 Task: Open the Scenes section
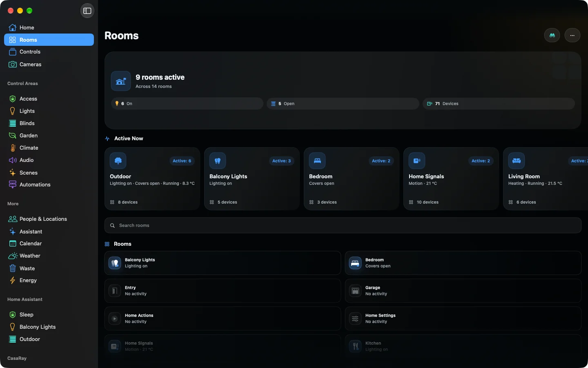(49, 173)
